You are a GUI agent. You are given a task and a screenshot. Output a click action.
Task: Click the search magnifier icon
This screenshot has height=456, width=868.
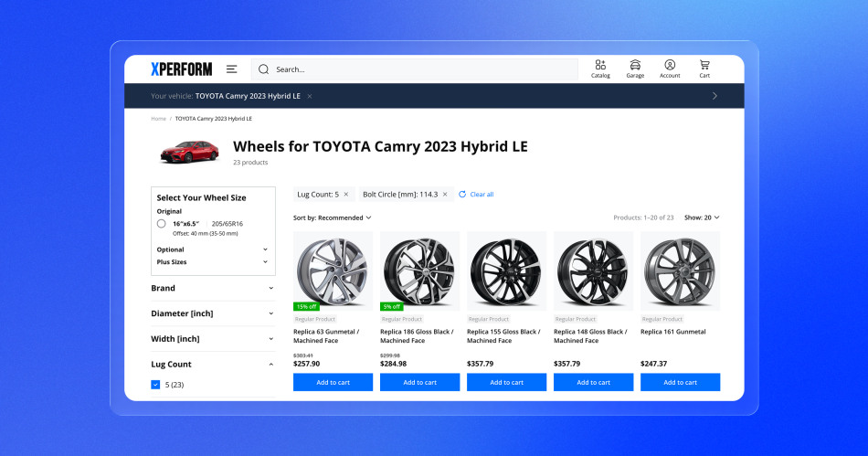263,69
